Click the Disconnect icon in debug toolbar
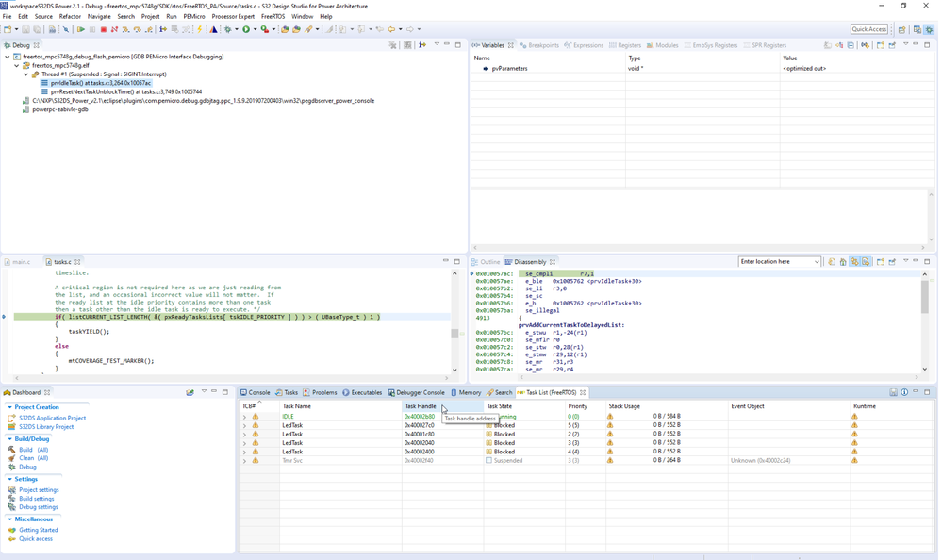942x560 pixels. tap(114, 29)
